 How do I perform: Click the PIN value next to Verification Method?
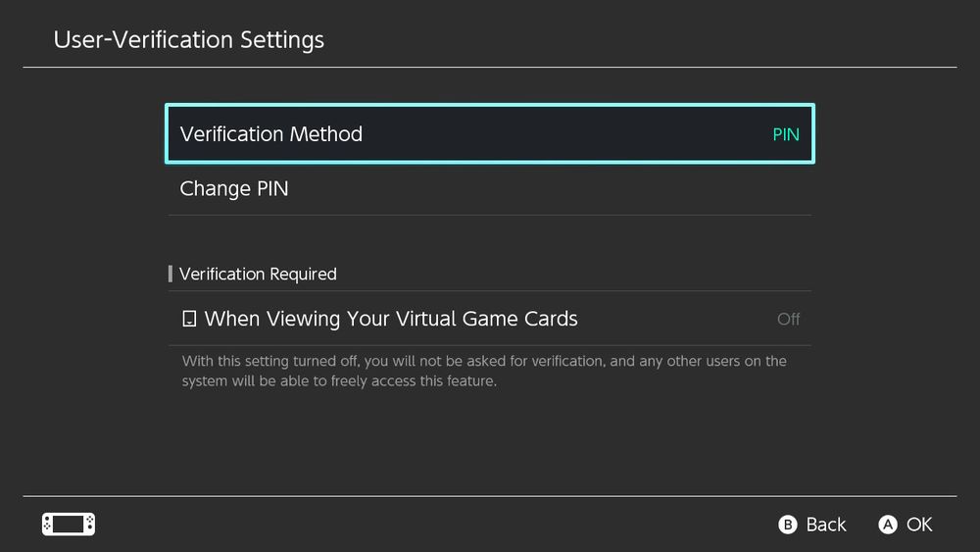point(786,134)
